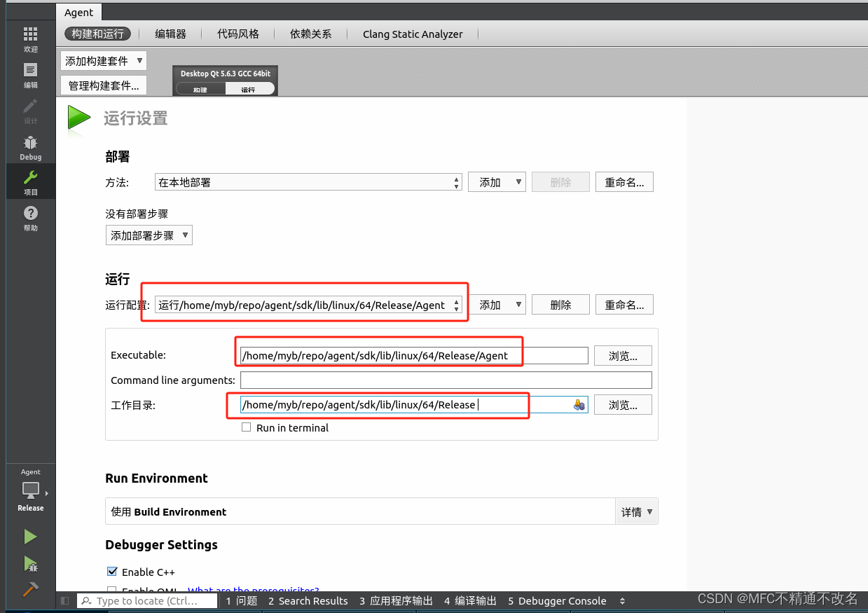Open the 代码风格 settings tab
The height and width of the screenshot is (613, 868).
point(238,34)
